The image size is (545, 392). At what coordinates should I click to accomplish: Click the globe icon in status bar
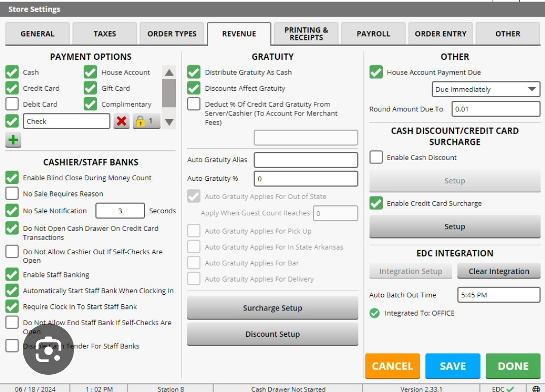[x=536, y=388]
